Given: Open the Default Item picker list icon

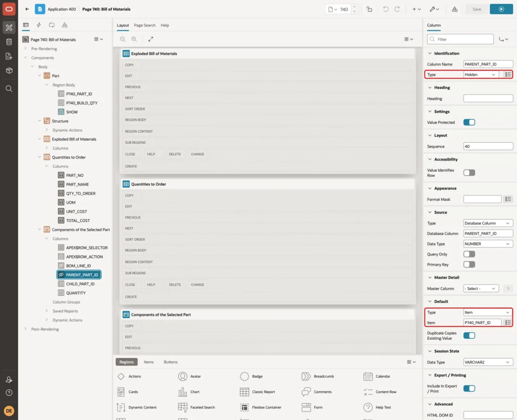Looking at the screenshot, I should point(508,323).
